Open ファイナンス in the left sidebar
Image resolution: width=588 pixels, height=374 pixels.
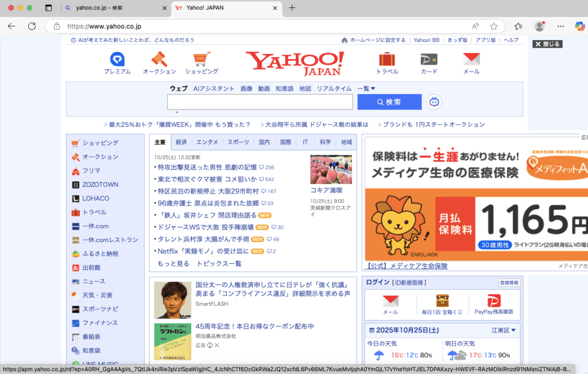pyautogui.click(x=100, y=323)
